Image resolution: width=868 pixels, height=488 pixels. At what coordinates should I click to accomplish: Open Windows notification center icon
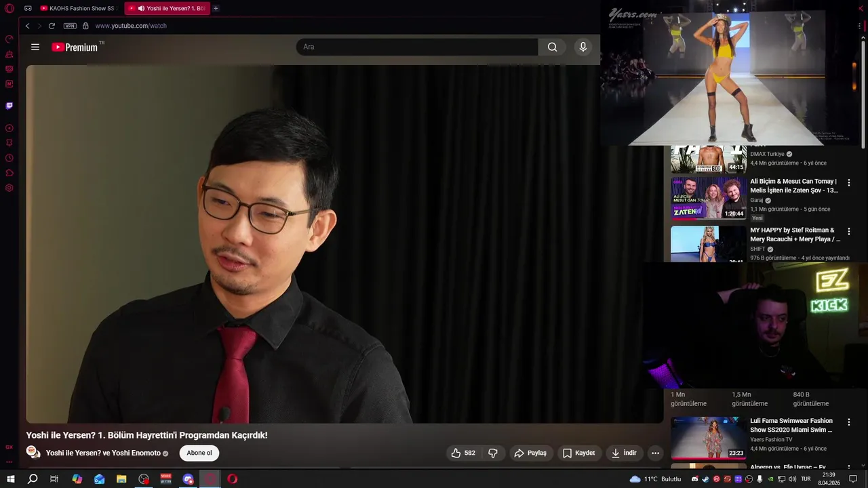[853, 479]
